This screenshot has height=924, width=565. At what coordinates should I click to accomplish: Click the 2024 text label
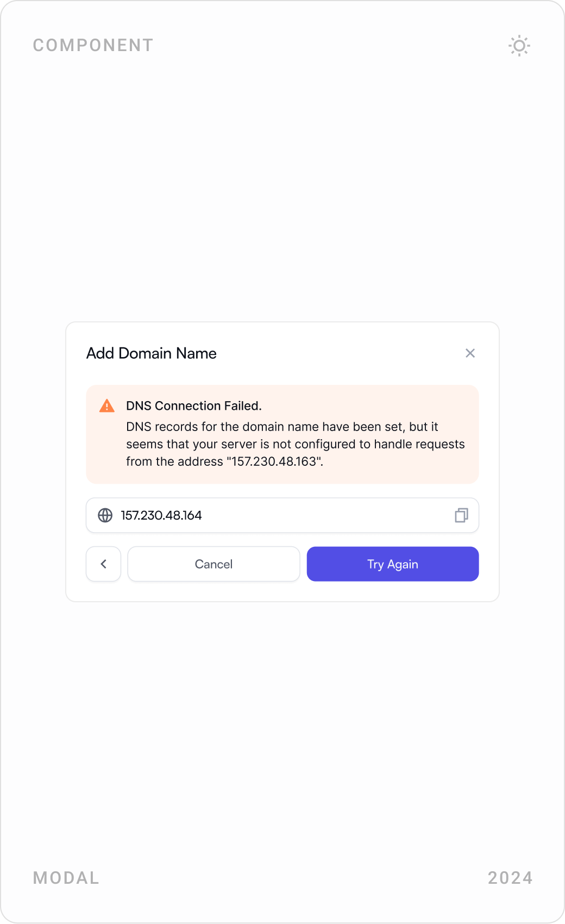(510, 878)
